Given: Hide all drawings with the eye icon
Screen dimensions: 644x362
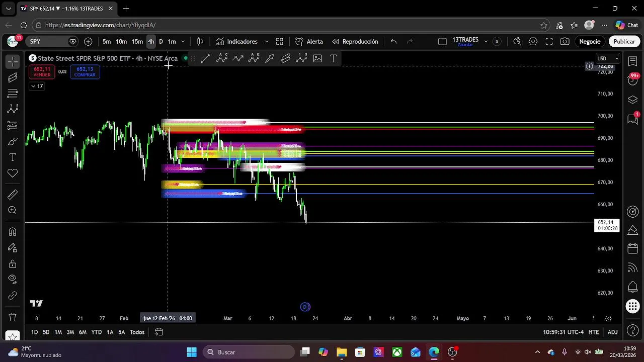Looking at the screenshot, I should 13,280.
